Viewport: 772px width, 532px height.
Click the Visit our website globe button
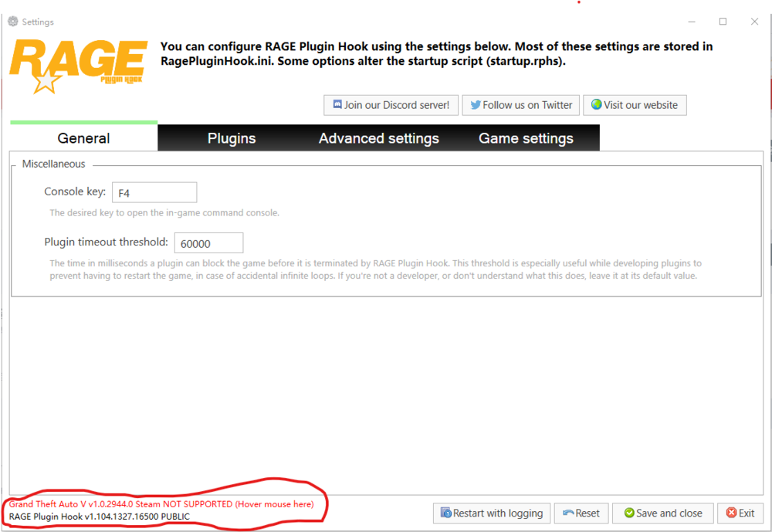[x=634, y=105]
